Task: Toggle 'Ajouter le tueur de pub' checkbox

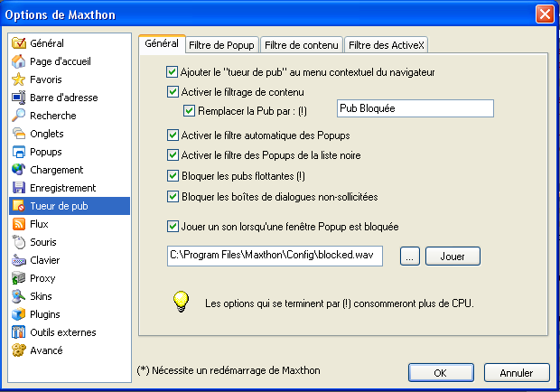Action: pos(172,71)
